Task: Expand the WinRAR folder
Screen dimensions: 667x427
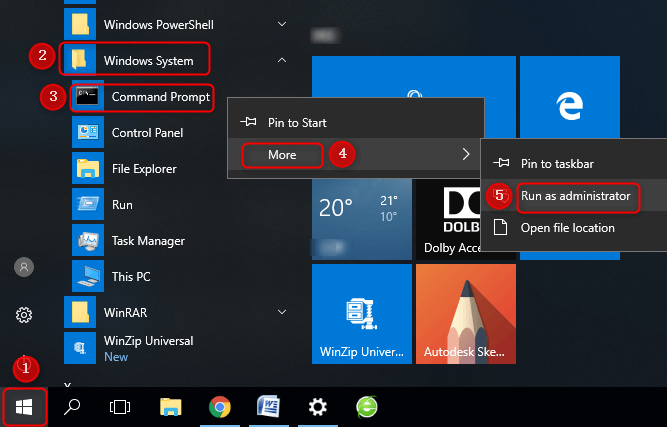Action: click(x=282, y=311)
